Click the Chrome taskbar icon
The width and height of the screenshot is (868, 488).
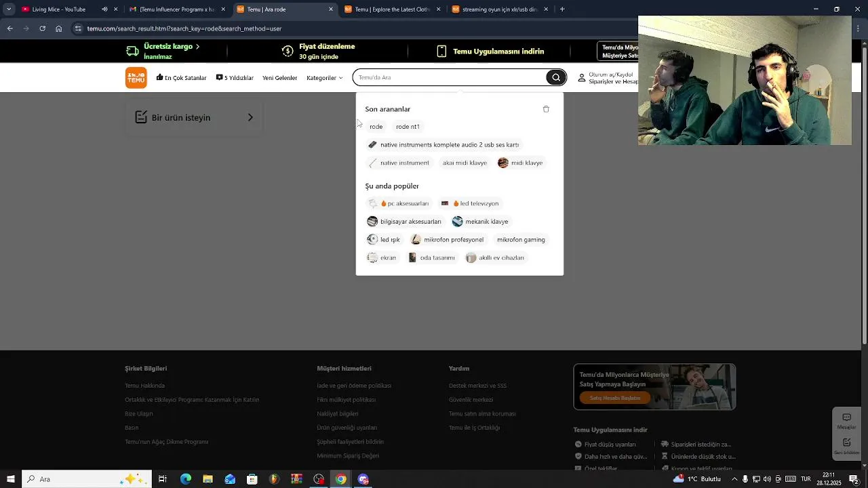[341, 479]
